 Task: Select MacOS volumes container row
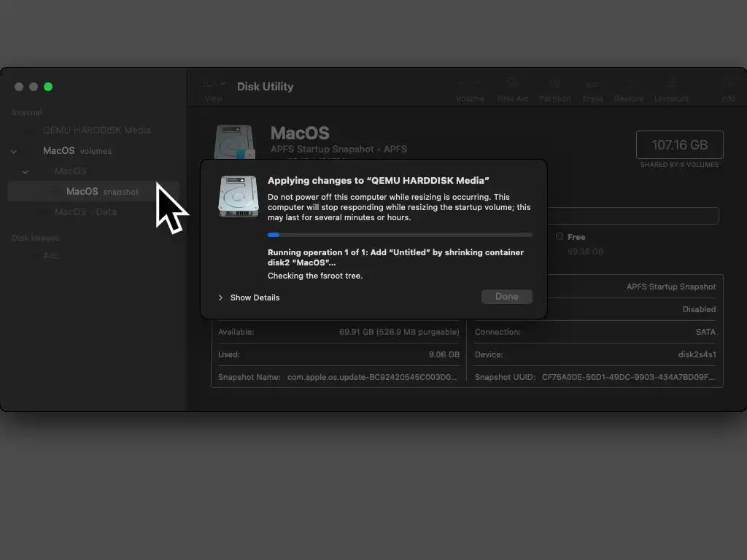pyautogui.click(x=93, y=150)
